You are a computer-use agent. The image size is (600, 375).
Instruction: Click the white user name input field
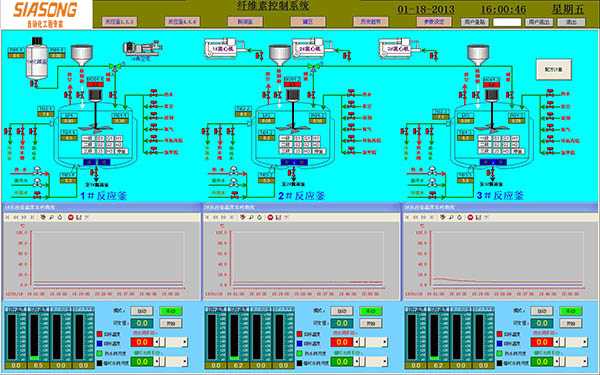[x=507, y=22]
